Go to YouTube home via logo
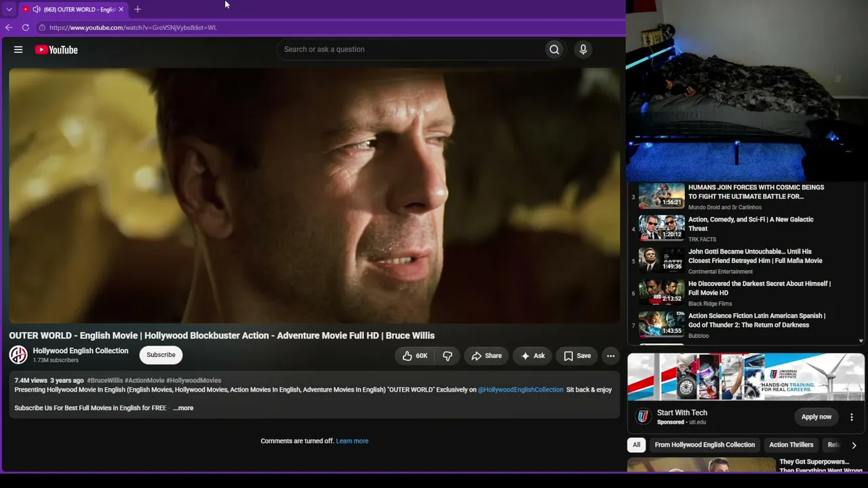This screenshot has width=868, height=488. pos(56,49)
